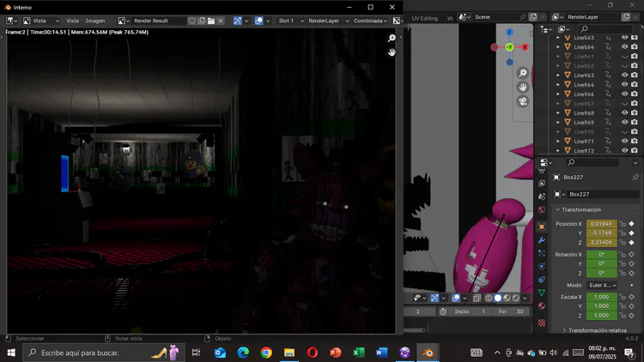The image size is (644, 362).
Task: Open the Scene properties tab
Action: [541, 196]
